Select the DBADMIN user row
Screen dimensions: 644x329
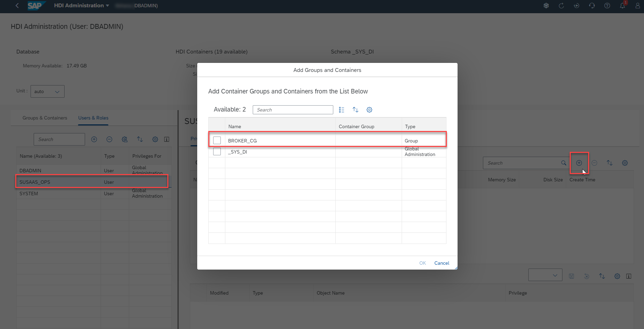(x=94, y=170)
